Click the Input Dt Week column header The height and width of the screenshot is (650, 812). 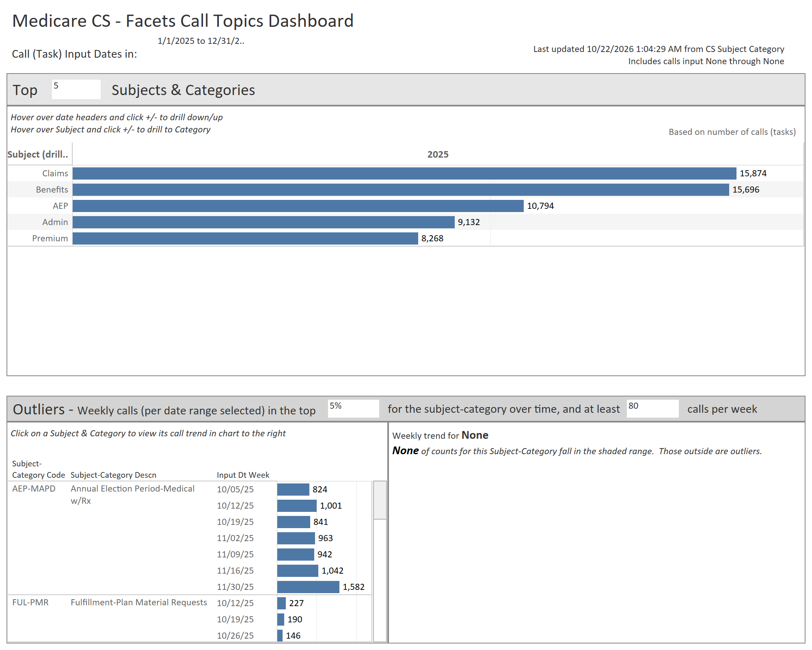pos(243,475)
